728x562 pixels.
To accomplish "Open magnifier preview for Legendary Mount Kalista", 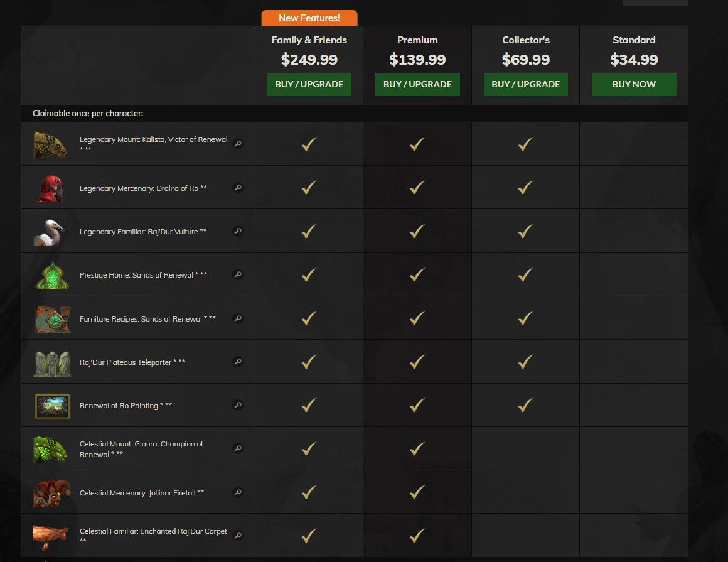I will click(238, 144).
